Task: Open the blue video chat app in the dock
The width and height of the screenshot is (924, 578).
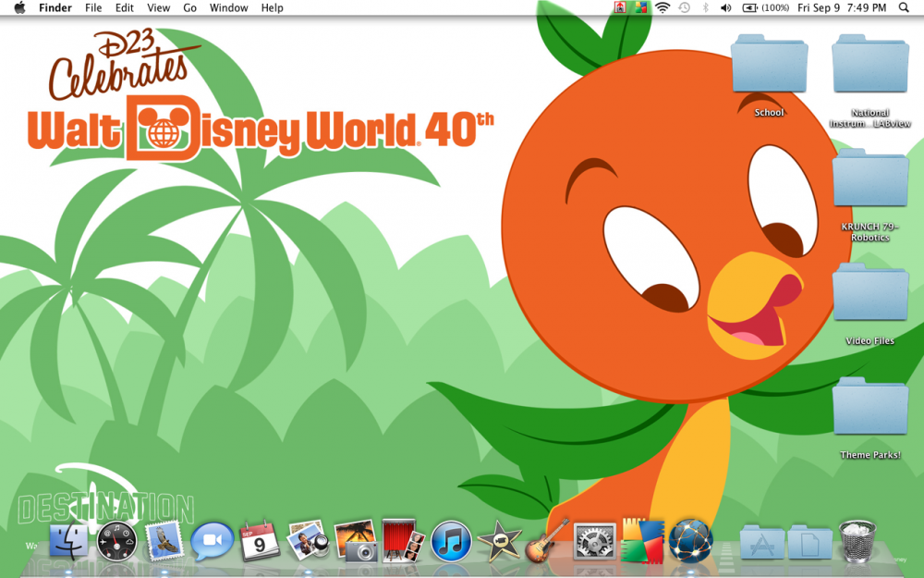Action: pyautogui.click(x=212, y=541)
